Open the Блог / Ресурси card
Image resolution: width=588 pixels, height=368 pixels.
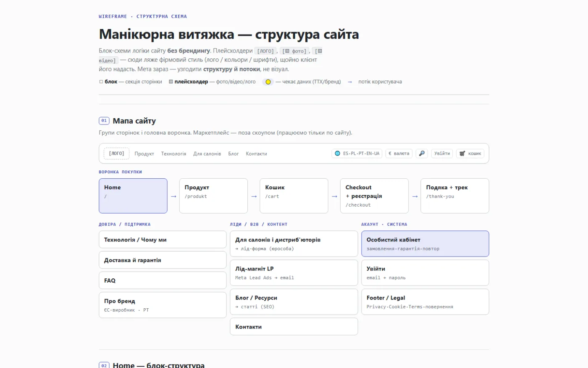[294, 302]
